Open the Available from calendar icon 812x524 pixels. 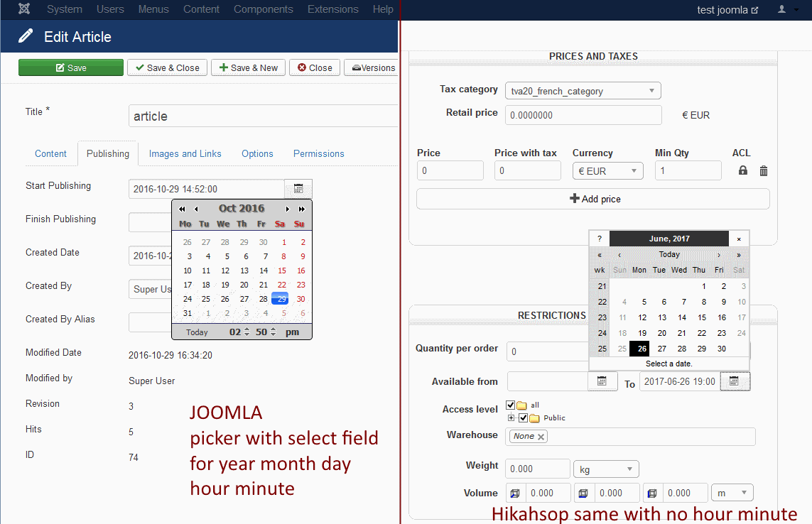point(602,381)
